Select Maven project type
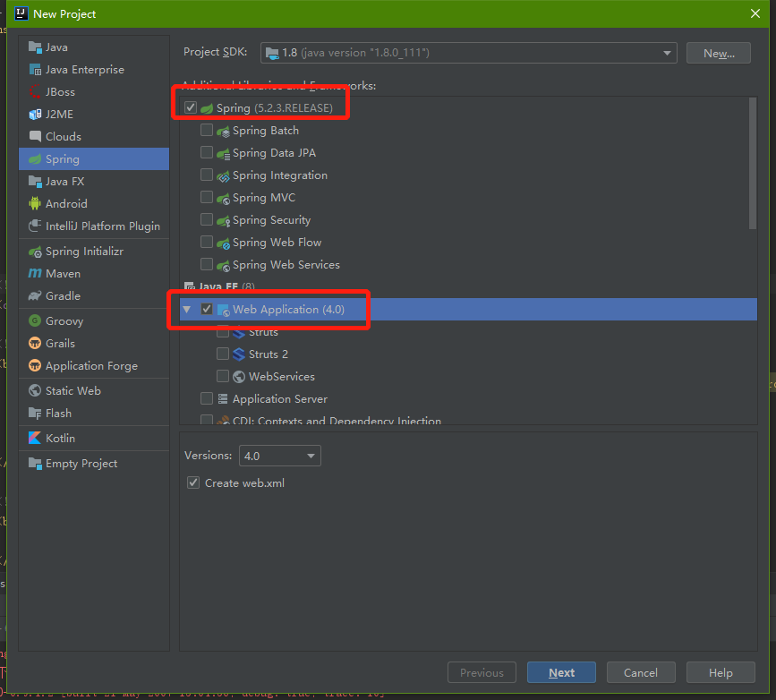Image resolution: width=776 pixels, height=700 pixels. pyautogui.click(x=94, y=274)
